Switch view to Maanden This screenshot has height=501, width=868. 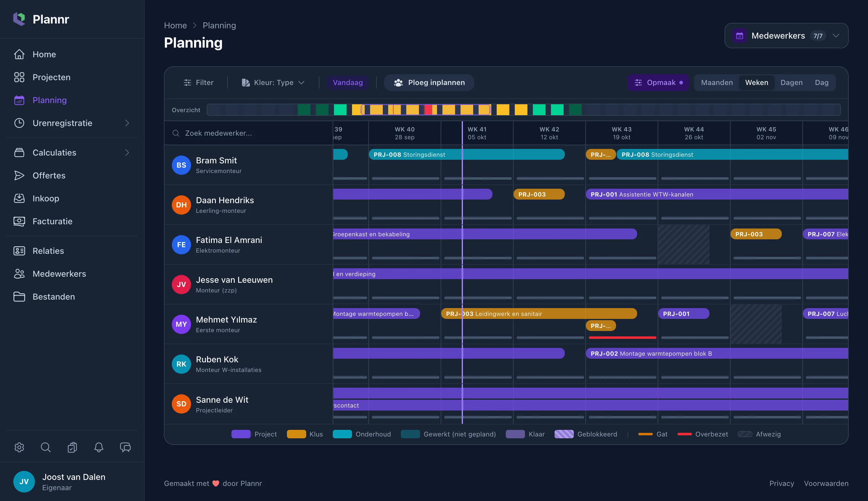click(x=717, y=83)
